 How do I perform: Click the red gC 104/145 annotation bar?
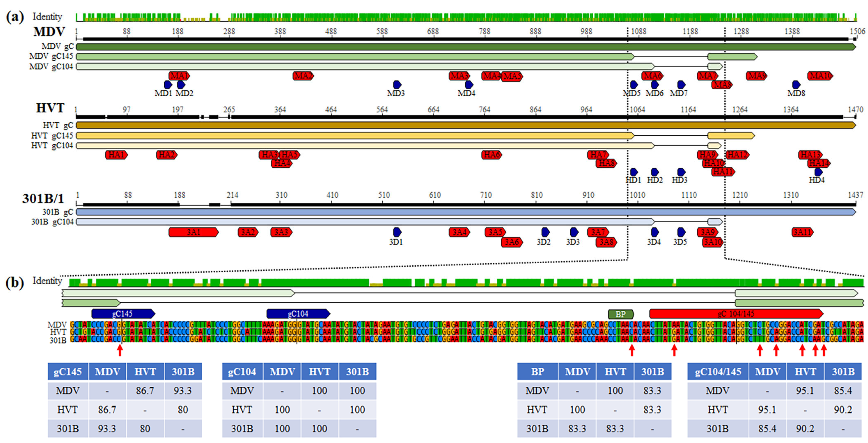click(736, 314)
